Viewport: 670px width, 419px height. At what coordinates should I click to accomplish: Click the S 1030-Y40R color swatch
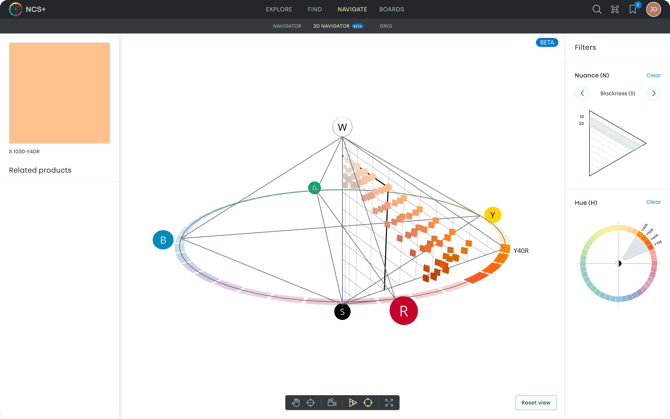59,93
